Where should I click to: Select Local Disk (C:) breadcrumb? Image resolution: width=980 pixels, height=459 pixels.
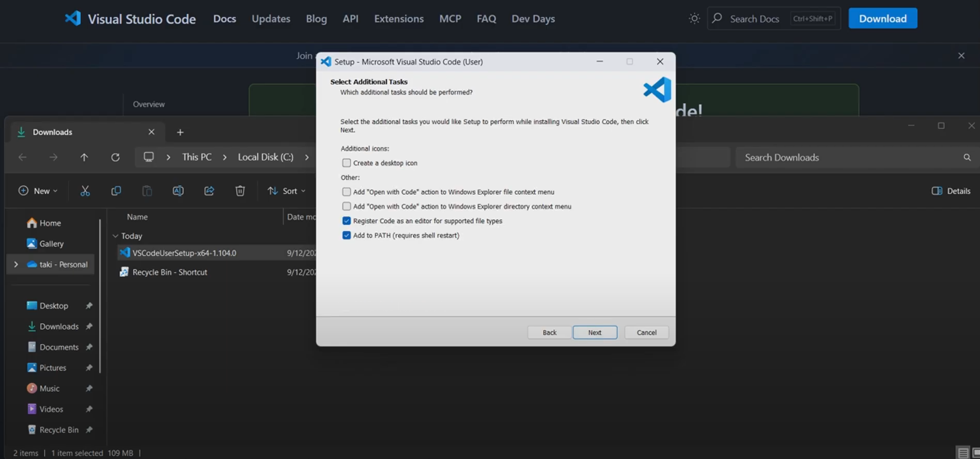pos(266,157)
